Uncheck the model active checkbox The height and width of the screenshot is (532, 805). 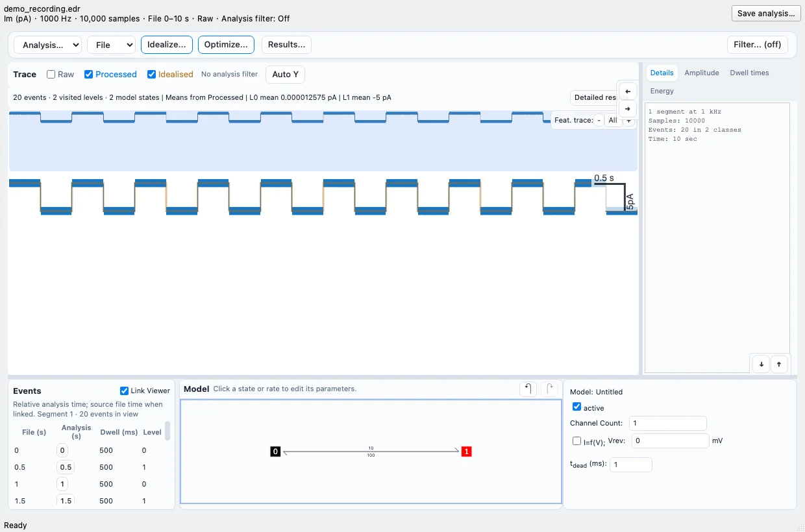tap(576, 407)
